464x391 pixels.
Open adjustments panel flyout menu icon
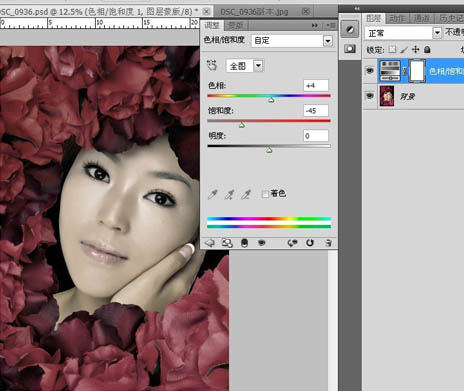[330, 25]
